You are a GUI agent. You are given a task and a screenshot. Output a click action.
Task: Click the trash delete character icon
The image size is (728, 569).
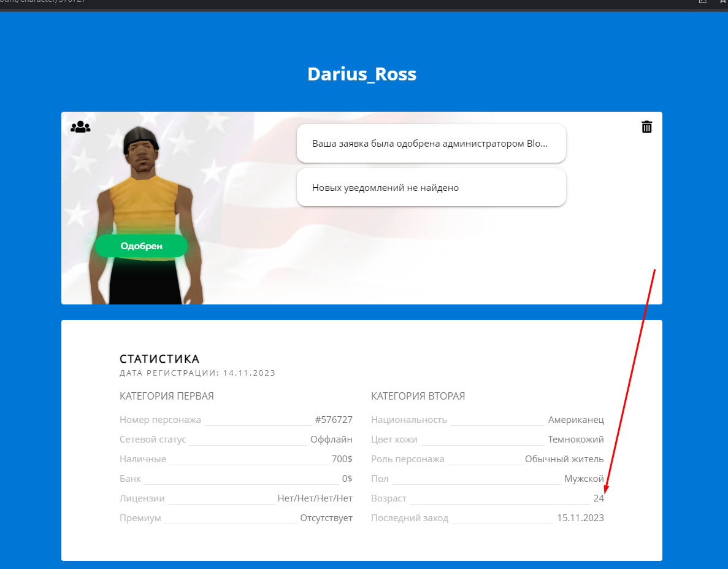tap(646, 127)
